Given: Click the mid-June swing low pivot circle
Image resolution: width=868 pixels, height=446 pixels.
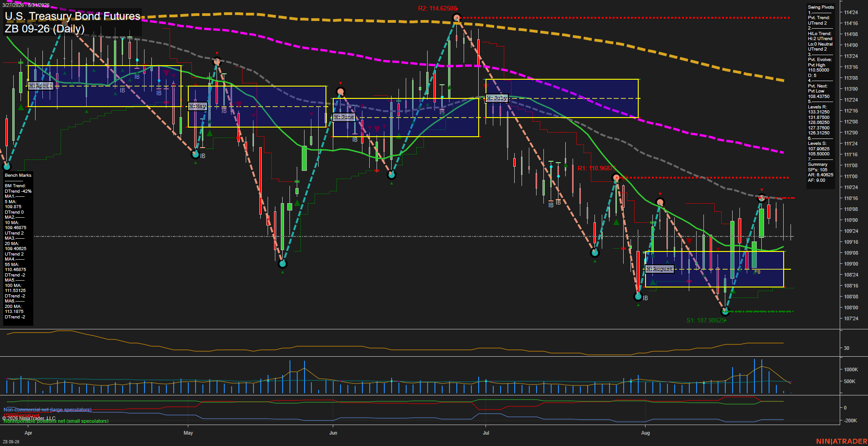Looking at the screenshot, I should point(391,175).
